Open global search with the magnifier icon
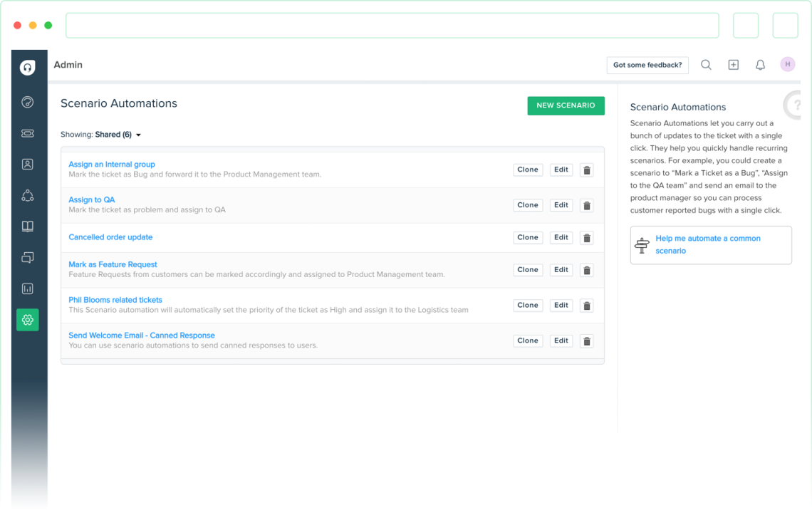Image resolution: width=812 pixels, height=510 pixels. pos(706,65)
